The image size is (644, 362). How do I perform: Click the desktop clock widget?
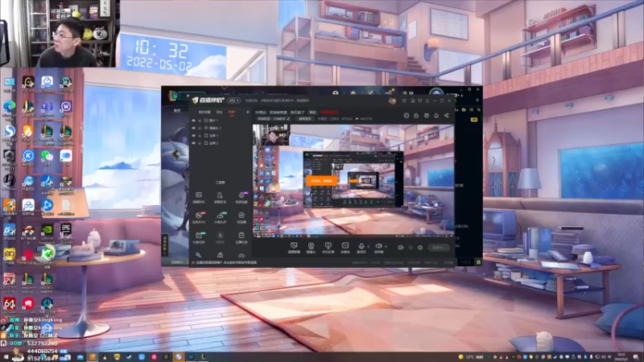[x=159, y=56]
